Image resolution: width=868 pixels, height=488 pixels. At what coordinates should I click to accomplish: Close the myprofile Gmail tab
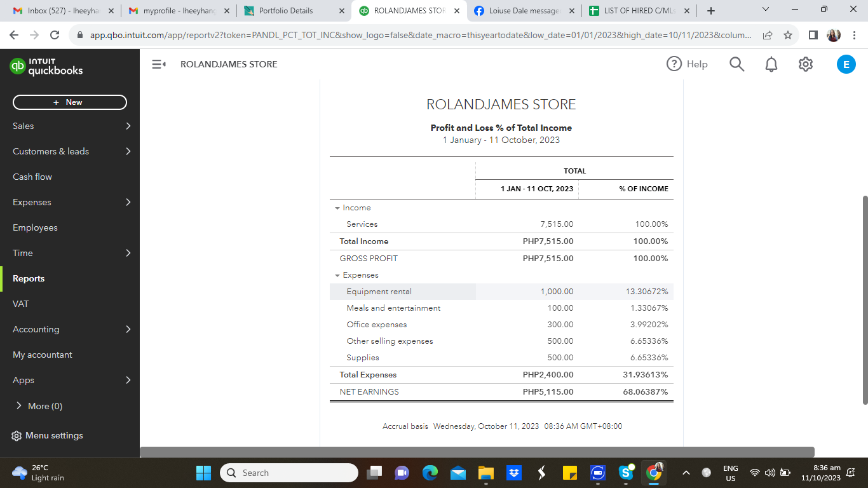(227, 11)
